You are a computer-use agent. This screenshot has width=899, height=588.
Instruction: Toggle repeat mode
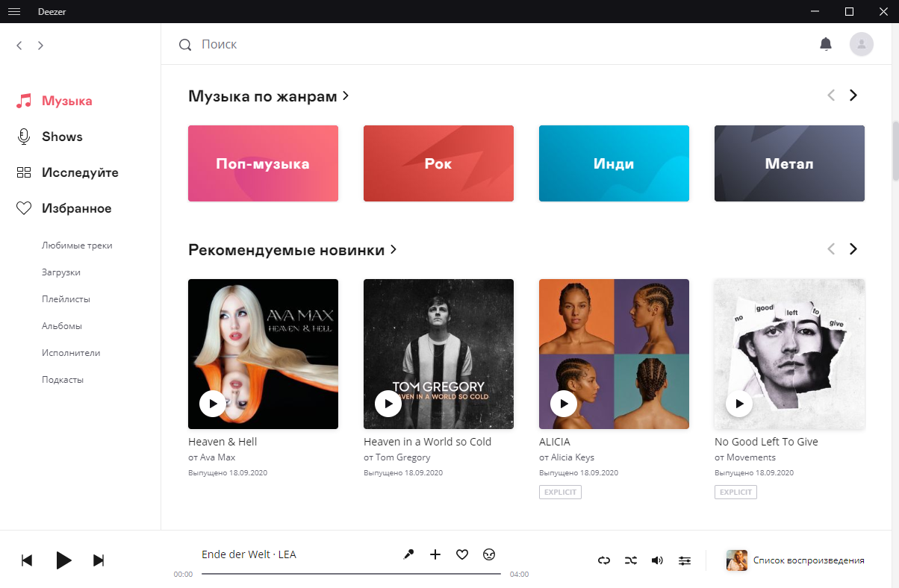pos(604,560)
